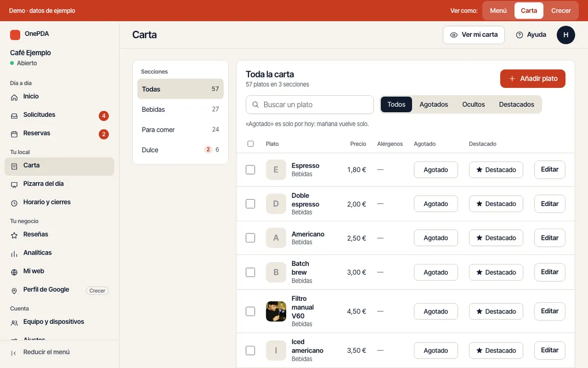
Task: Click the plus icon on Añadir plato
Action: (x=512, y=79)
